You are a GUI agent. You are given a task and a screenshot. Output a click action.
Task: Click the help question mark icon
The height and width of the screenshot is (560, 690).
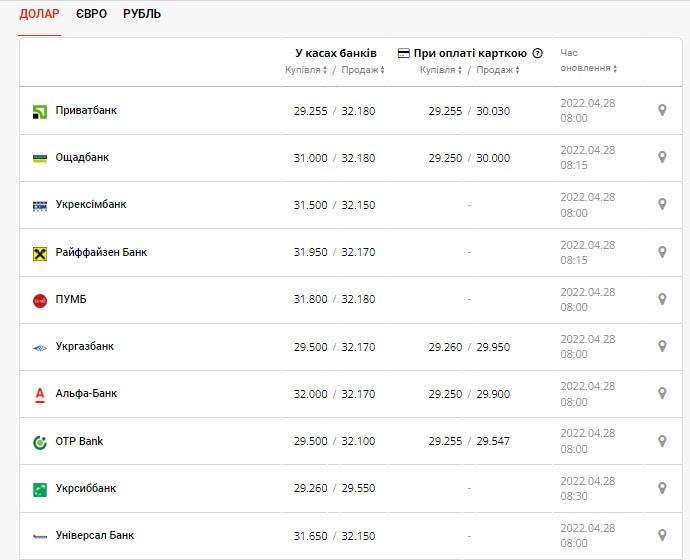pyautogui.click(x=538, y=53)
